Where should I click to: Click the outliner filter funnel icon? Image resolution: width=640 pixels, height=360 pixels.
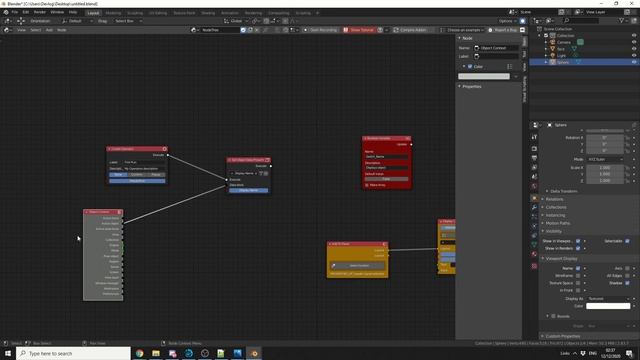622,20
